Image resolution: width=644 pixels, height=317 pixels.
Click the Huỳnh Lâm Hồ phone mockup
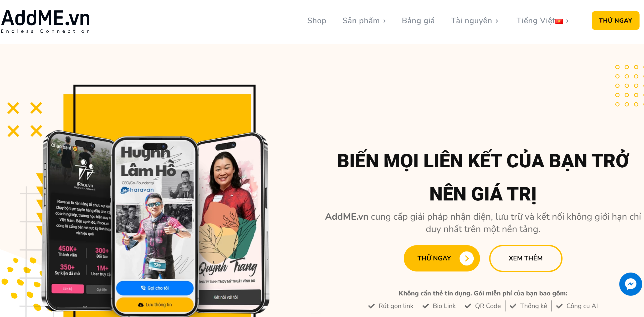click(155, 226)
